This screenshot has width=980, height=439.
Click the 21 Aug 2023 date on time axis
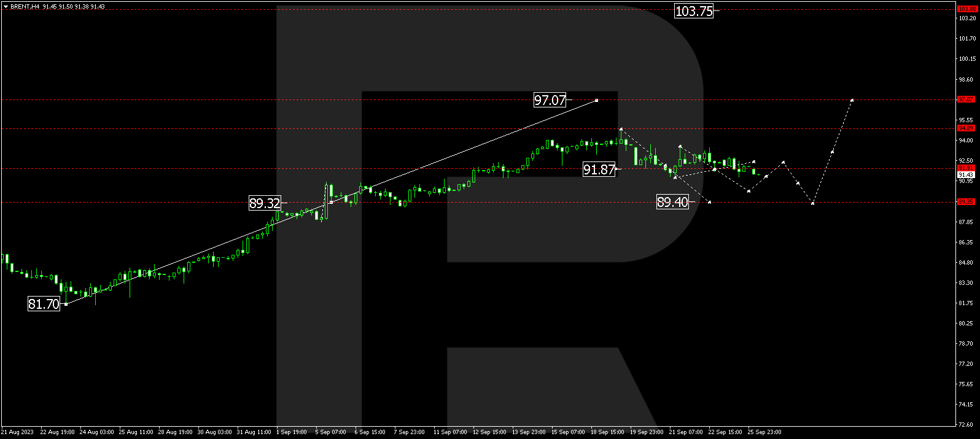tap(17, 432)
